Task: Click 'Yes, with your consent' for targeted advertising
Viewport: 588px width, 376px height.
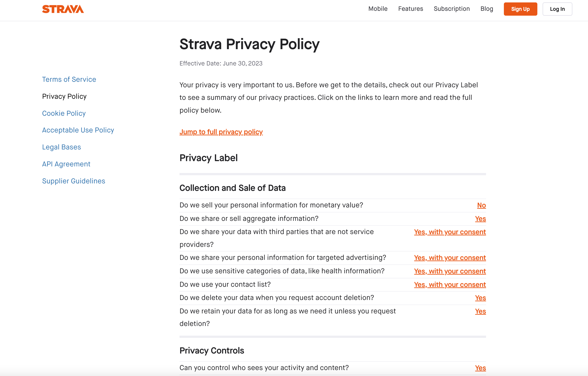Action: [x=449, y=258]
